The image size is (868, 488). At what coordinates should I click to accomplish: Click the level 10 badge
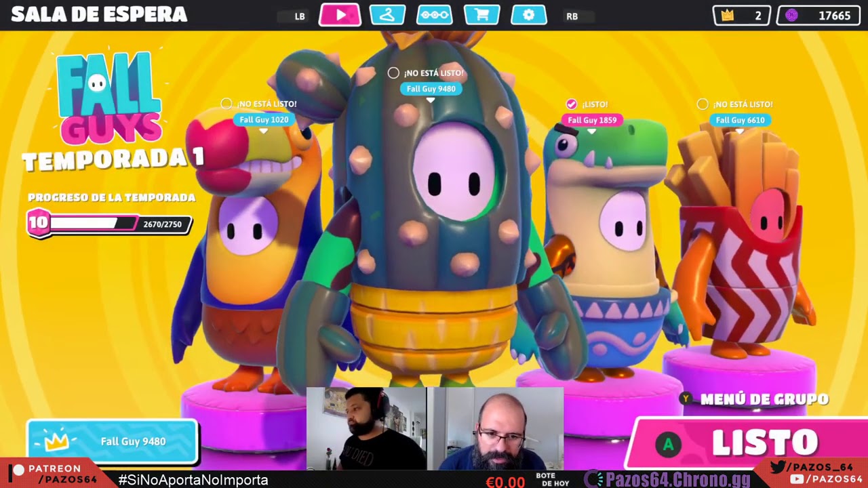[x=38, y=223]
